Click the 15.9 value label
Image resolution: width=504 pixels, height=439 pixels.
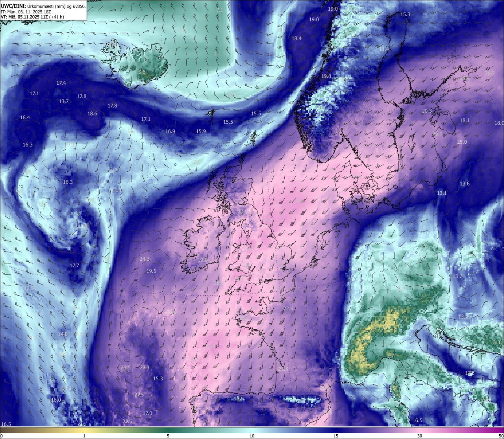201,132
